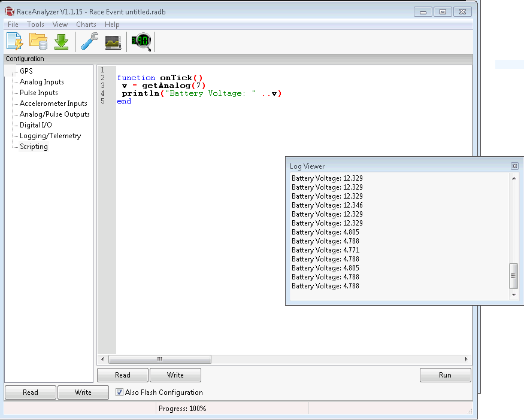Screen dimensions: 524x420
Task: Select Logging/Telemetry tree item
Action: coord(50,136)
